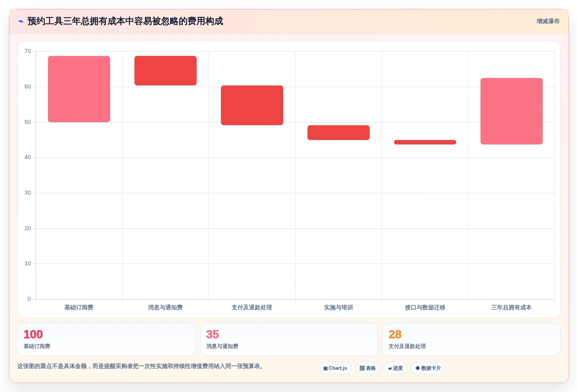Click the 基础订阅费 x-axis label
578x392 pixels.
point(79,308)
